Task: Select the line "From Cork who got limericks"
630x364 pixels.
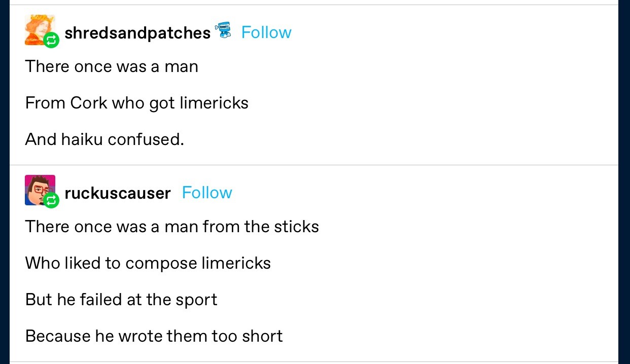Action: click(x=136, y=103)
